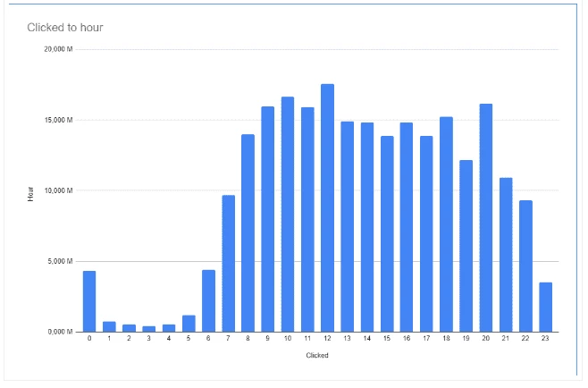Select the horizontal axis title 'Clicked'
588x388 pixels.
317,355
